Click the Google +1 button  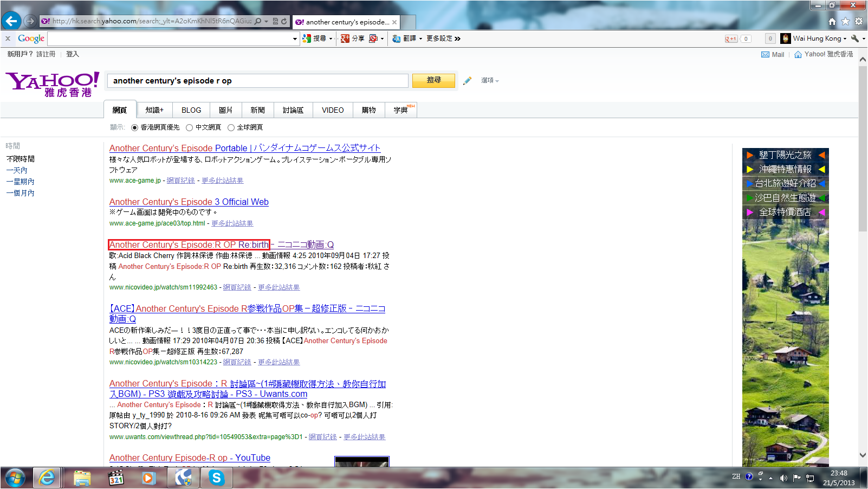coord(731,38)
